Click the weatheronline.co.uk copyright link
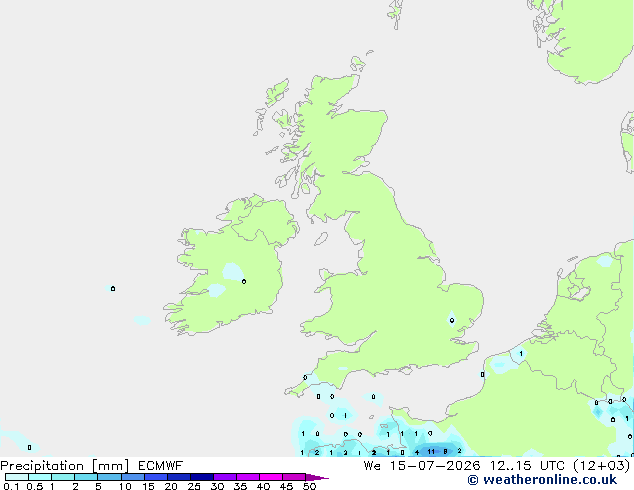The height and width of the screenshot is (490, 634). point(542,480)
